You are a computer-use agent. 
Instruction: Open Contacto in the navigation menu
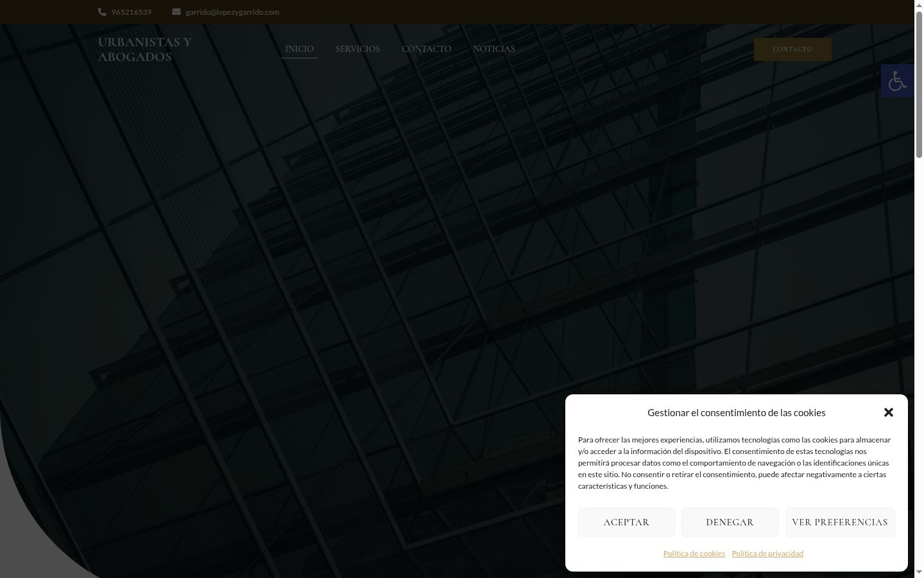(x=426, y=49)
